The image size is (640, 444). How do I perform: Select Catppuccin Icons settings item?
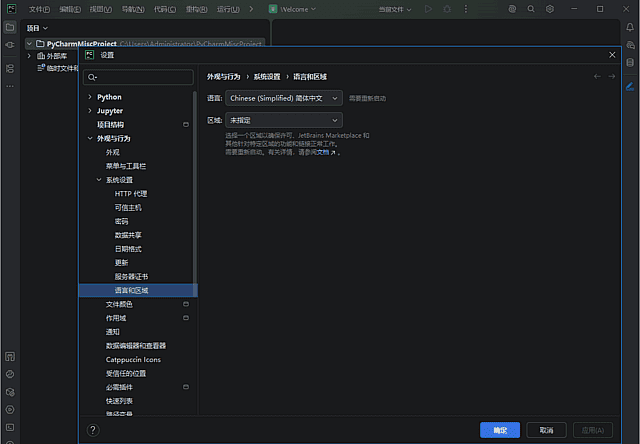133,360
